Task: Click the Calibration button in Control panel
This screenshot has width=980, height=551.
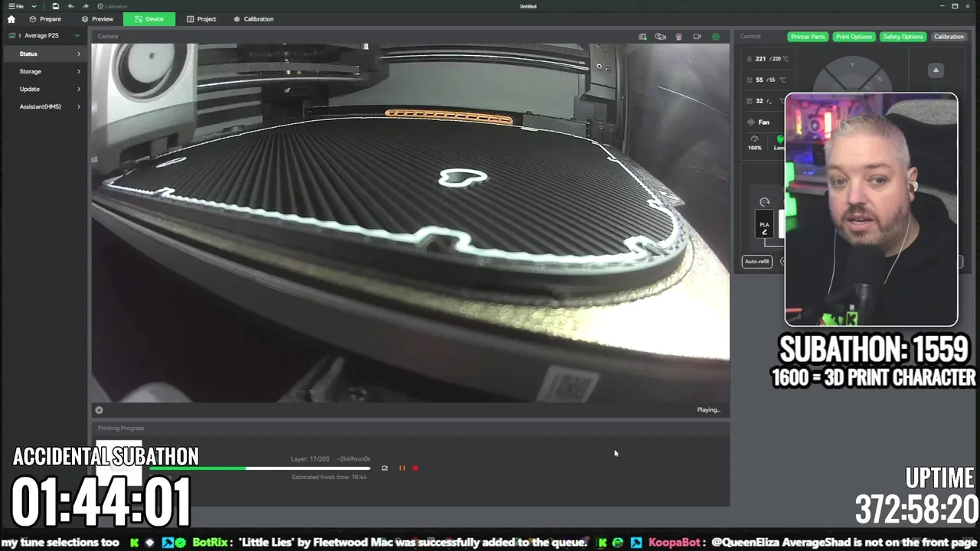Action: coord(949,37)
